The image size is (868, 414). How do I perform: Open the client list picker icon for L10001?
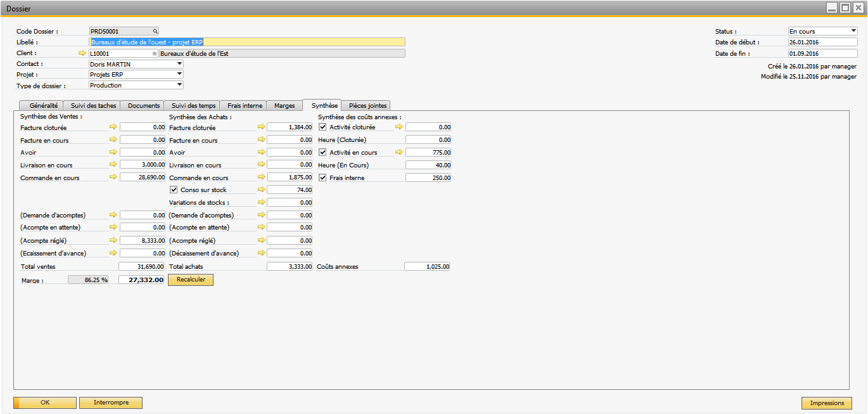point(154,53)
